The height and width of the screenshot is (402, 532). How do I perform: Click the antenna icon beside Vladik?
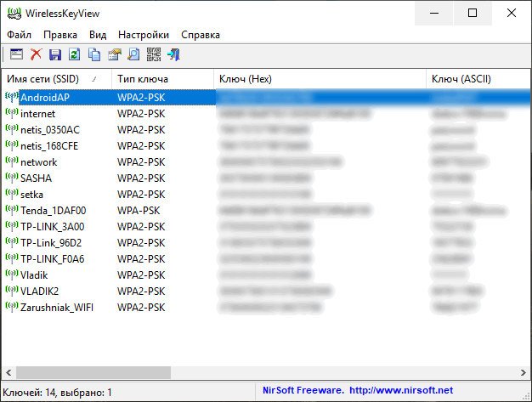(12, 275)
